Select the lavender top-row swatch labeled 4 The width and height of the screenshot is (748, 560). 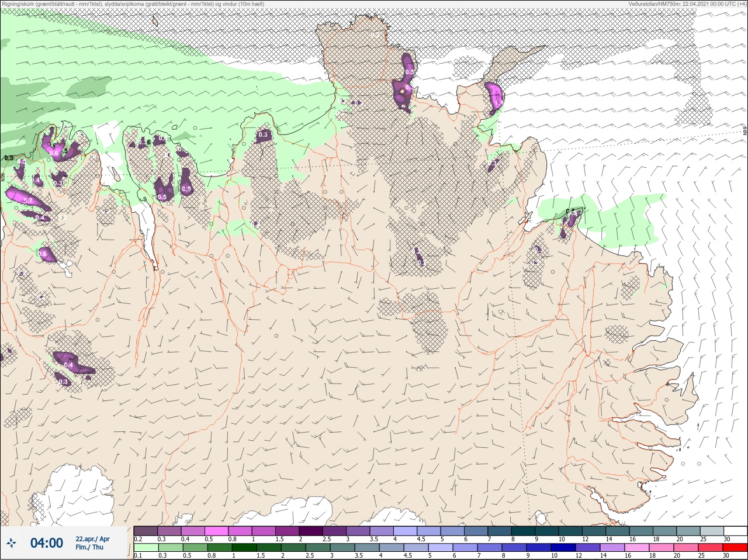pos(406,531)
